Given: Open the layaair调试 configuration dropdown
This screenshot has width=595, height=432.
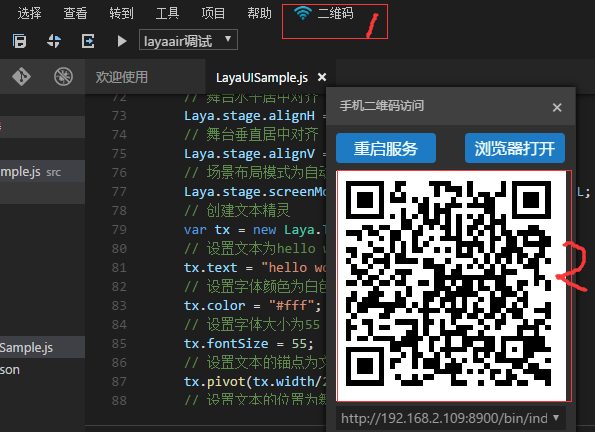Looking at the screenshot, I should tap(189, 40).
